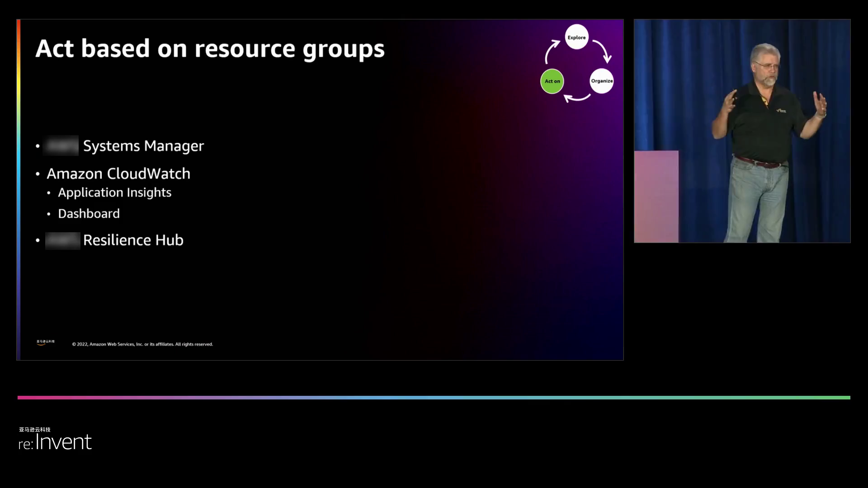
Task: Click the rainbow color strip on slide's left edge
Action: click(19, 190)
